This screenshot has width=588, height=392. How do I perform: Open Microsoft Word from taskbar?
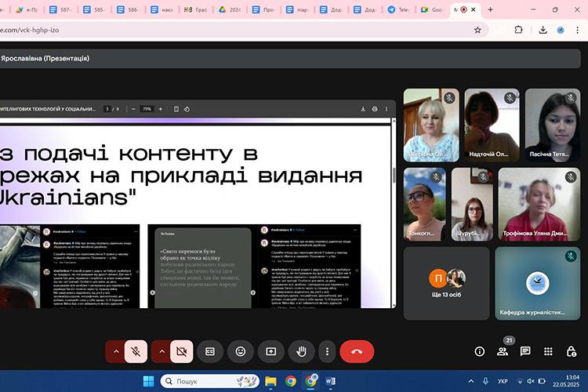click(330, 381)
